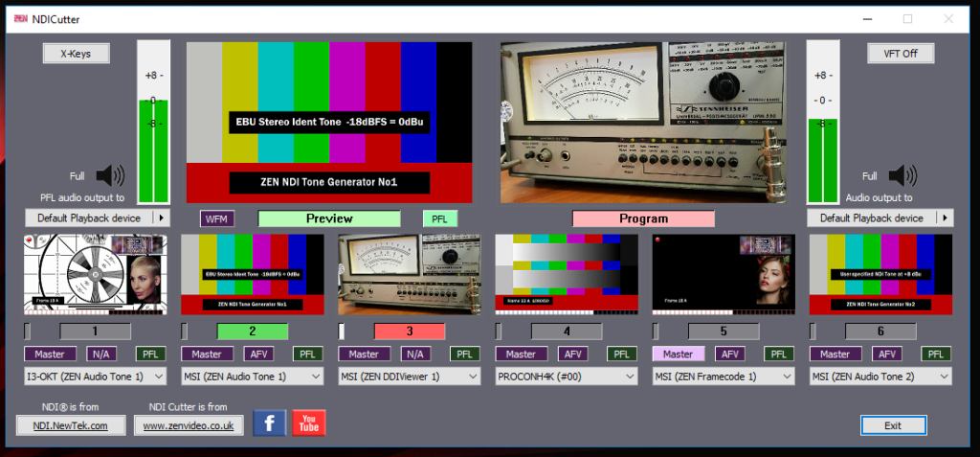980x457 pixels.
Task: Toggle PFL on channel 1
Action: tap(151, 354)
